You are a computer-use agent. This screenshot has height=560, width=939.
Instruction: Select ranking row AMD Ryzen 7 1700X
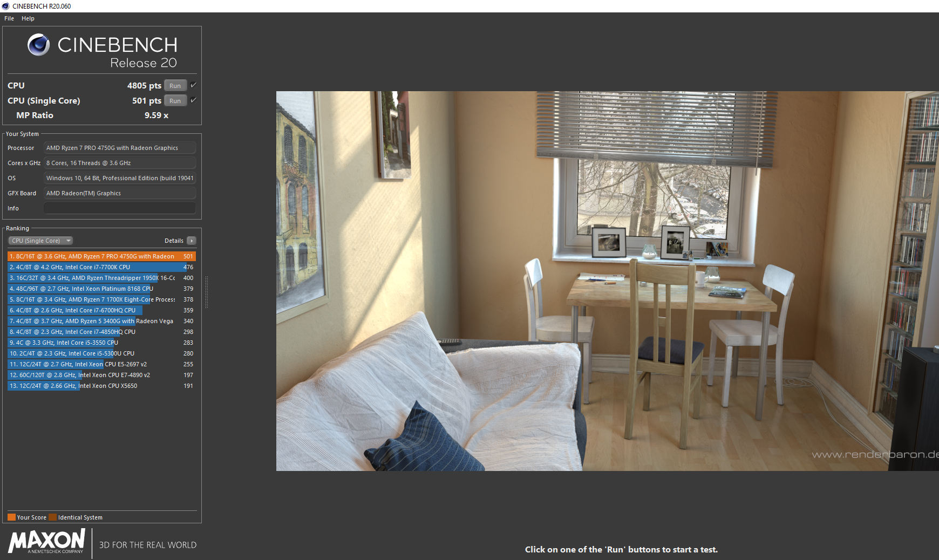click(x=101, y=299)
